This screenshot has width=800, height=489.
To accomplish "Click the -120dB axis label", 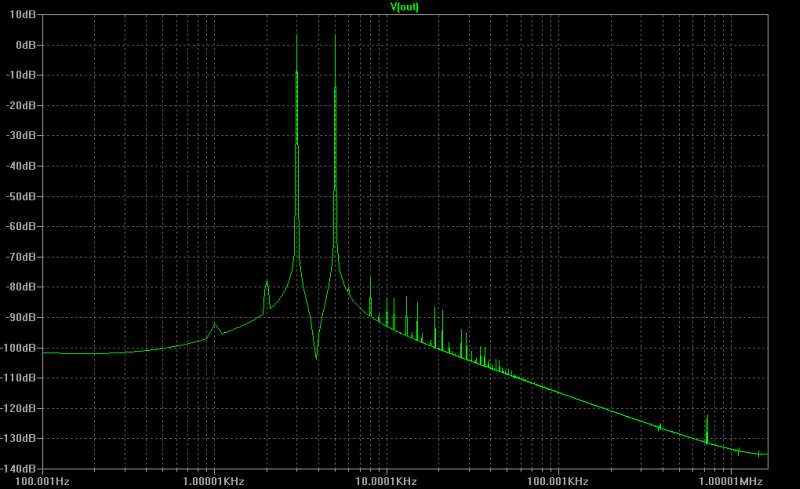I will click(x=18, y=408).
